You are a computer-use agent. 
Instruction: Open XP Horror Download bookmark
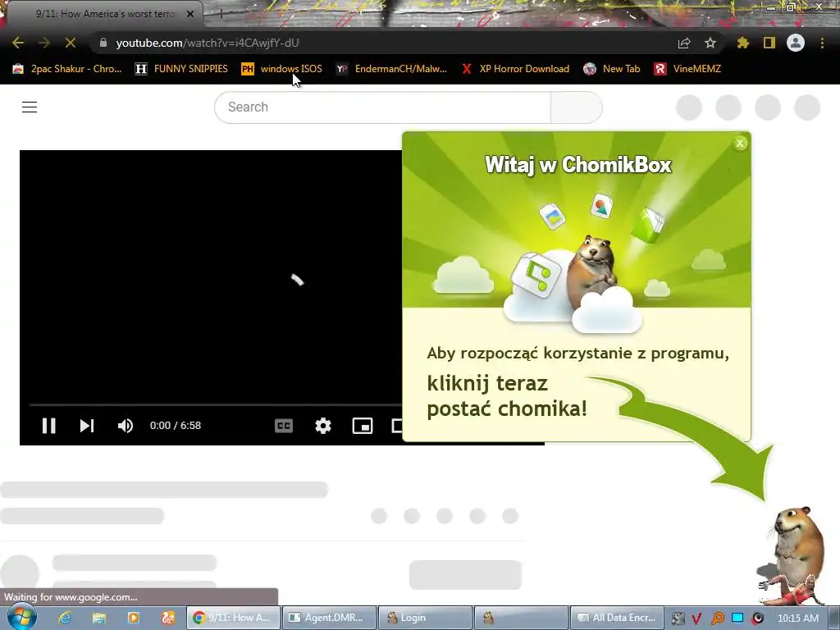click(515, 69)
